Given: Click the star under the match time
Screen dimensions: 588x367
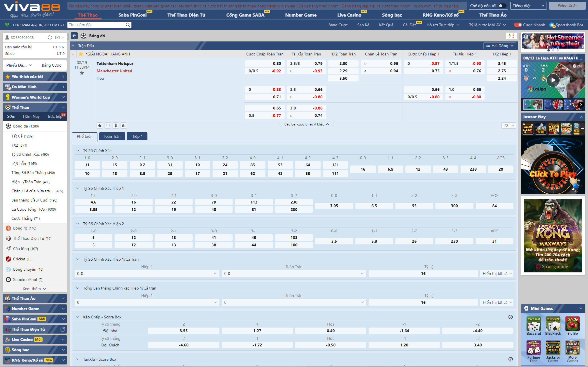Looking at the screenshot, I should pos(82,73).
